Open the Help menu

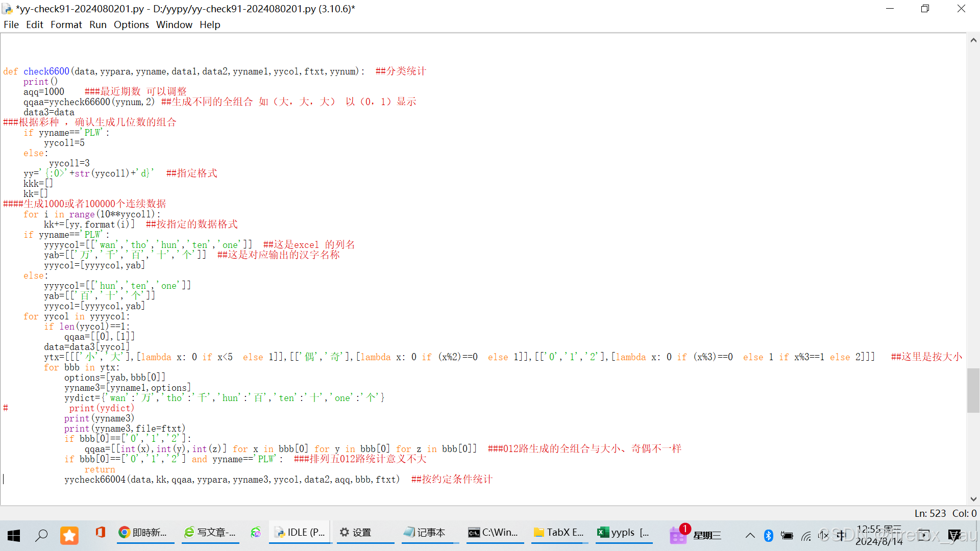(210, 24)
